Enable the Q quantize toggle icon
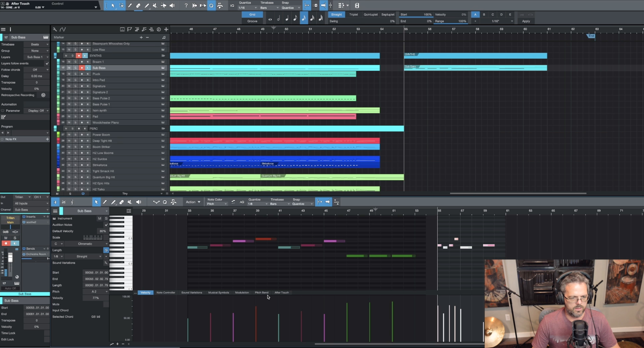The height and width of the screenshot is (348, 644). click(211, 6)
